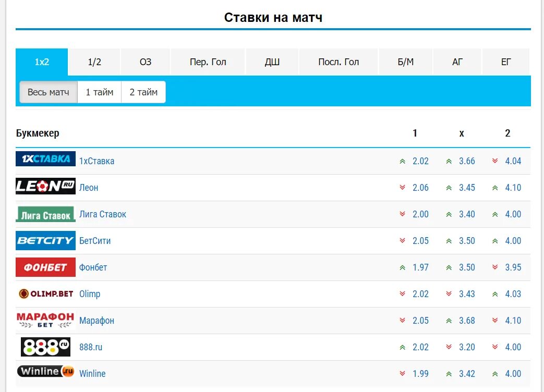Click the green up arrow beside Леон 3.45

(x=449, y=188)
